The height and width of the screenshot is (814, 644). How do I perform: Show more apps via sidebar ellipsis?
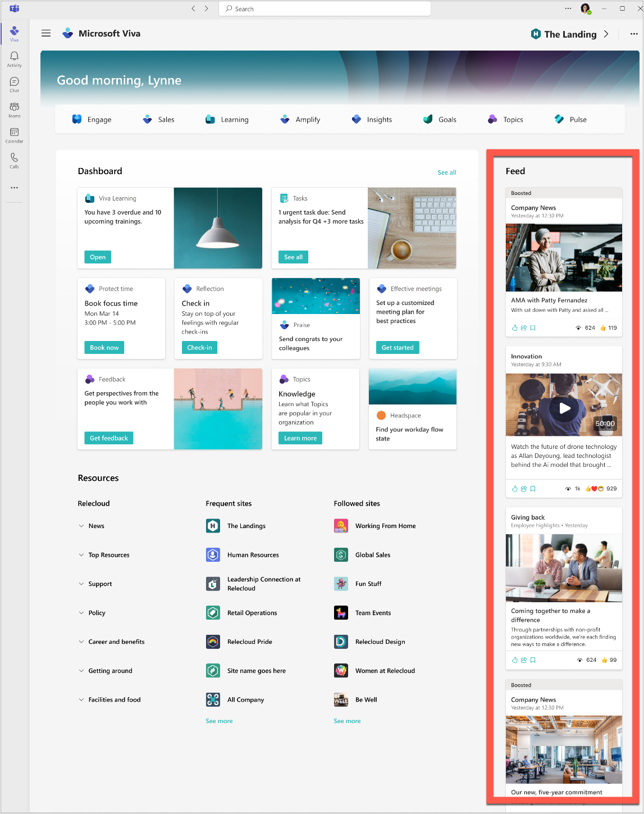click(14, 188)
